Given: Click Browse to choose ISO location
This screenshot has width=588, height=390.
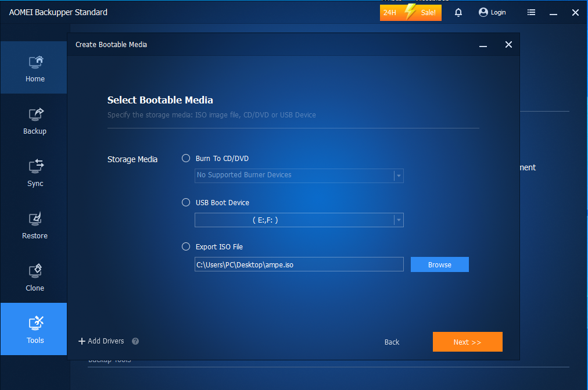Looking at the screenshot, I should [439, 265].
